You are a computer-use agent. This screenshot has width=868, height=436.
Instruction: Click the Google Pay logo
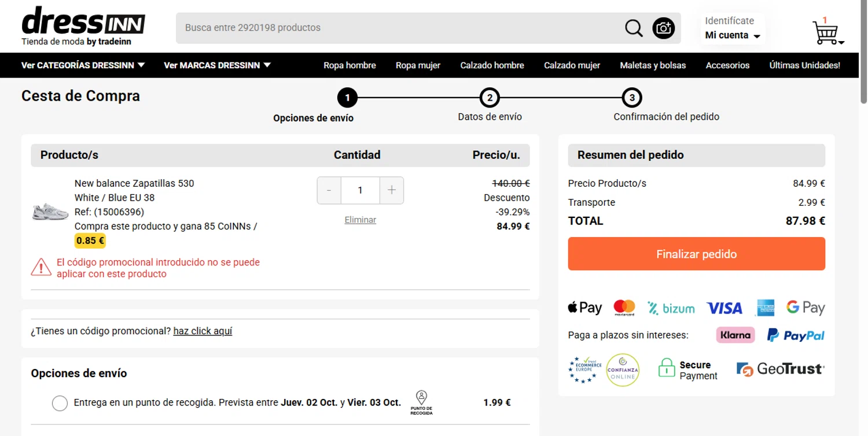806,308
